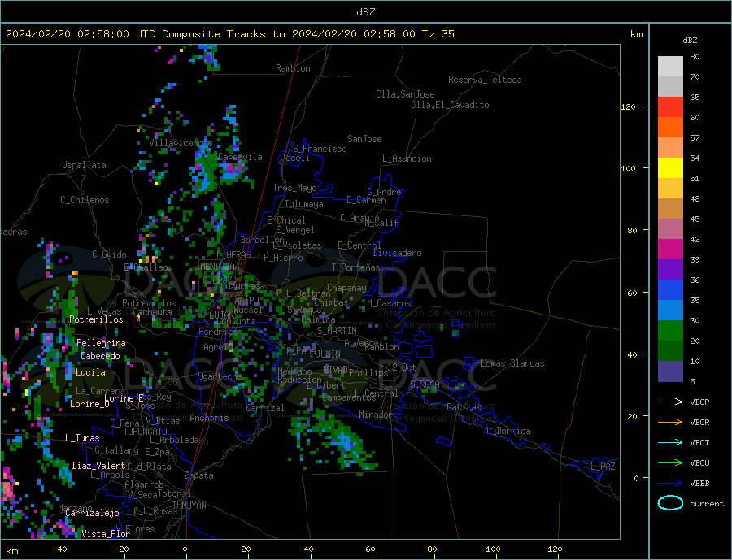
Task: Click the Zapata map label
Action: (199, 476)
